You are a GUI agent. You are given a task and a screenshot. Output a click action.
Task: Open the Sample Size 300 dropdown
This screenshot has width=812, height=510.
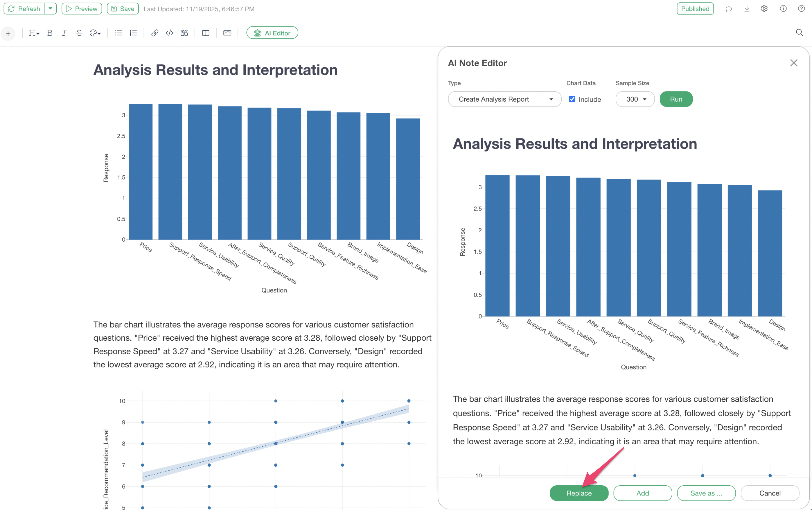click(x=635, y=99)
